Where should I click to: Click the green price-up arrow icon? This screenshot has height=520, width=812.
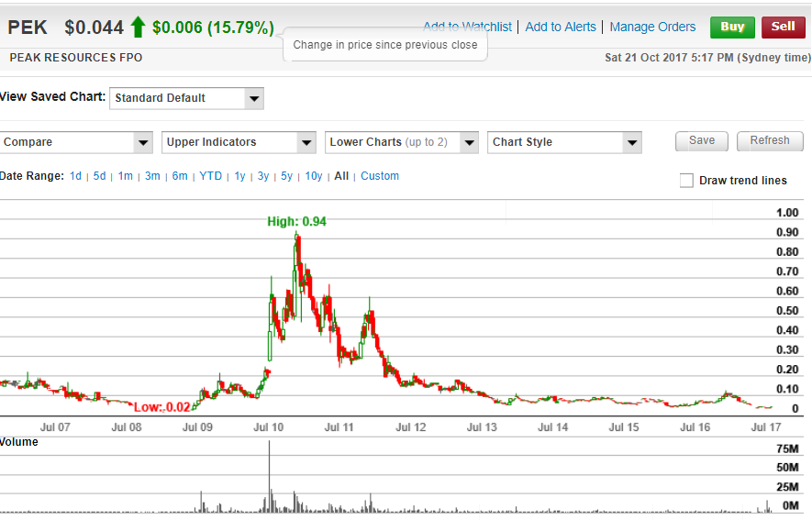point(138,27)
